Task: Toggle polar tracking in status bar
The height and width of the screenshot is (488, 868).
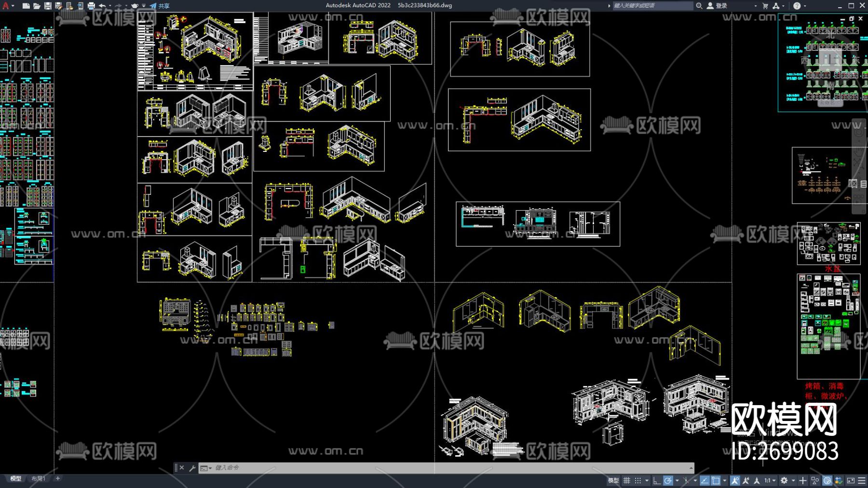Action: (x=668, y=480)
